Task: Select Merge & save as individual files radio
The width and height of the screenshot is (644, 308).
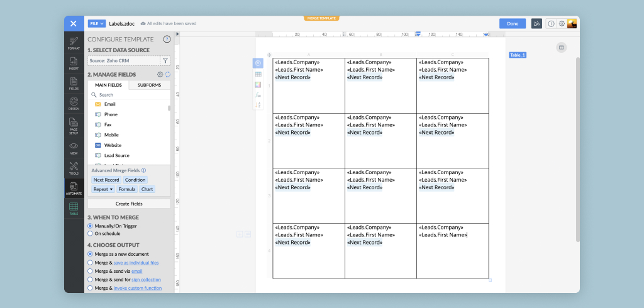Action: (x=90, y=262)
